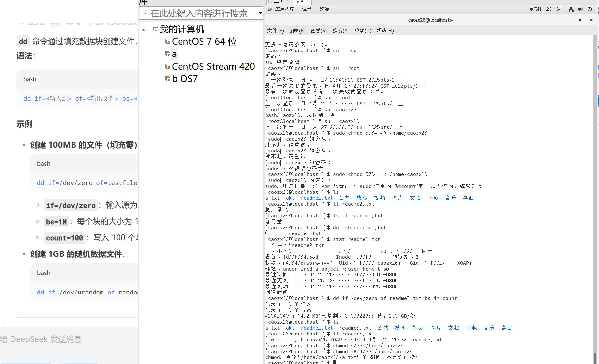Collapse the 我的计算机 tree node
This screenshot has height=364, width=599.
click(143, 29)
